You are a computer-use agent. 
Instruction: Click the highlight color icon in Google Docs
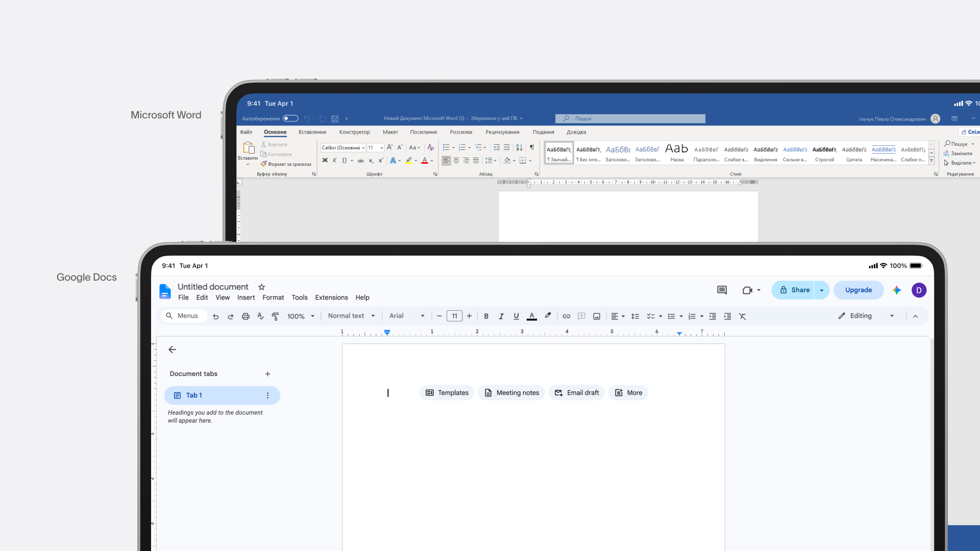click(548, 316)
